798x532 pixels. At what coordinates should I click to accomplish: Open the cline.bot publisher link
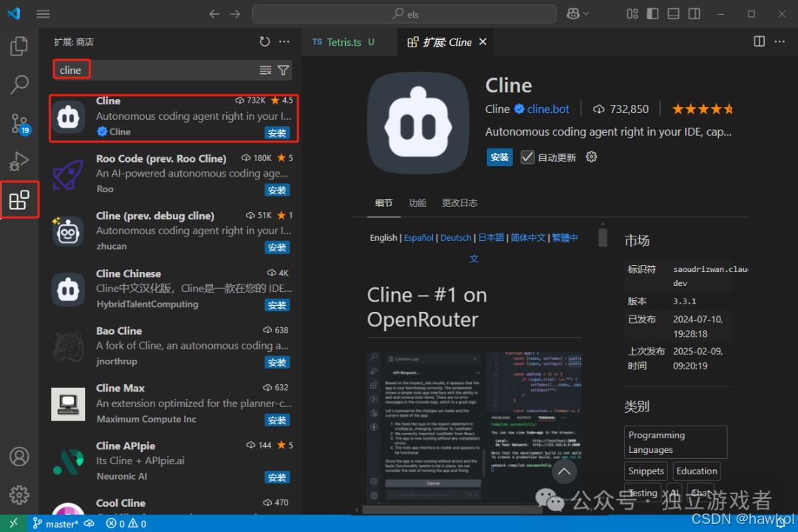(548, 109)
